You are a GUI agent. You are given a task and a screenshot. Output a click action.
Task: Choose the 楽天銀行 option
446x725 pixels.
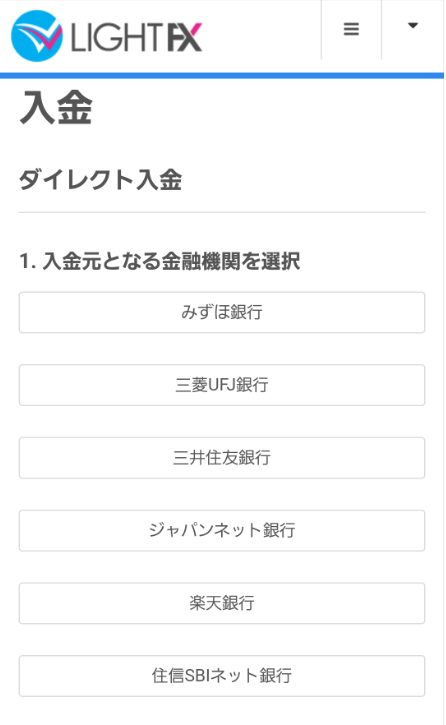222,603
